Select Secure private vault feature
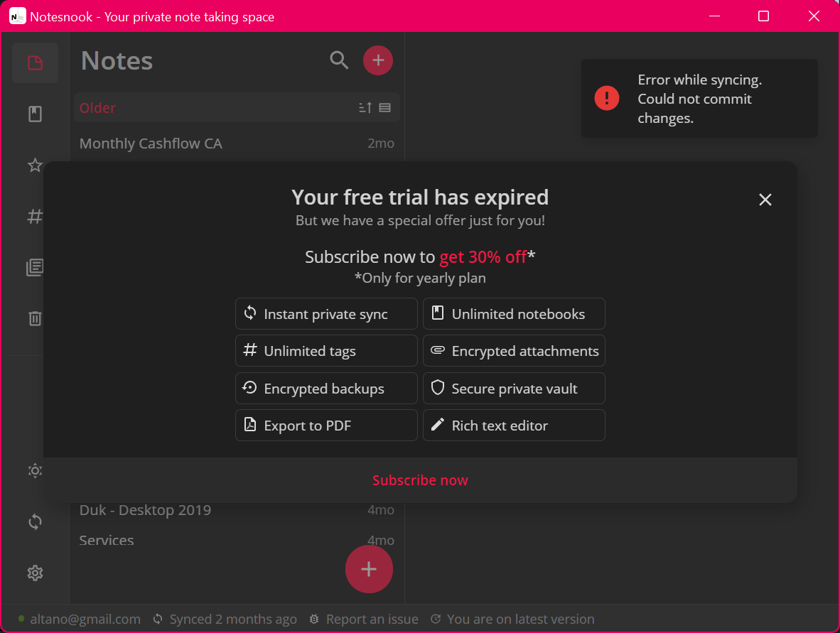This screenshot has height=633, width=840. [x=514, y=389]
